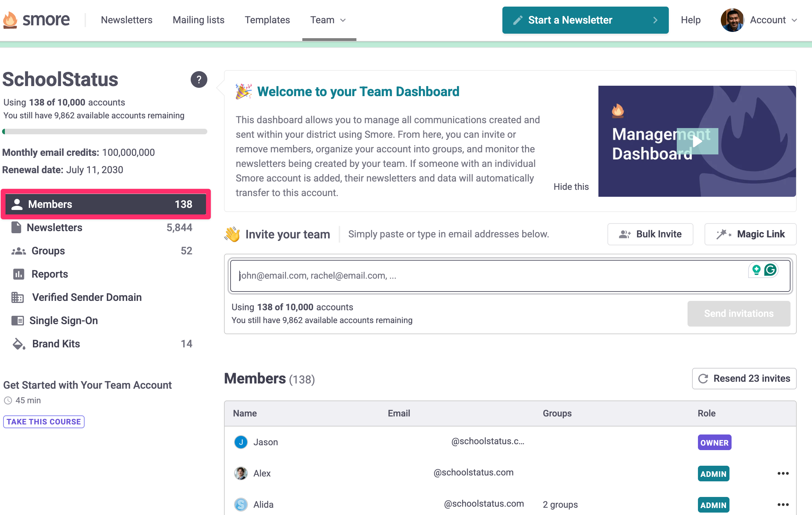Click Alex's profile photo avatar

coord(241,473)
